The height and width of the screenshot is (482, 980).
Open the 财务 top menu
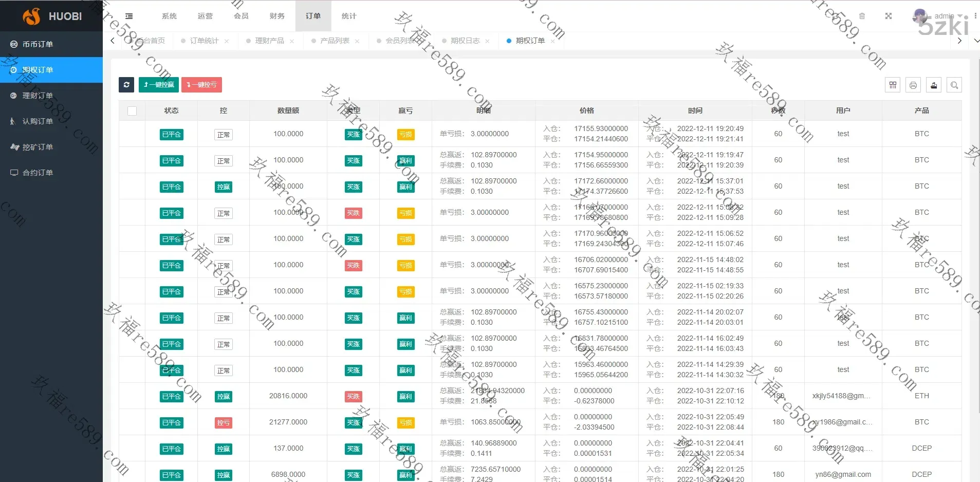coord(277,16)
